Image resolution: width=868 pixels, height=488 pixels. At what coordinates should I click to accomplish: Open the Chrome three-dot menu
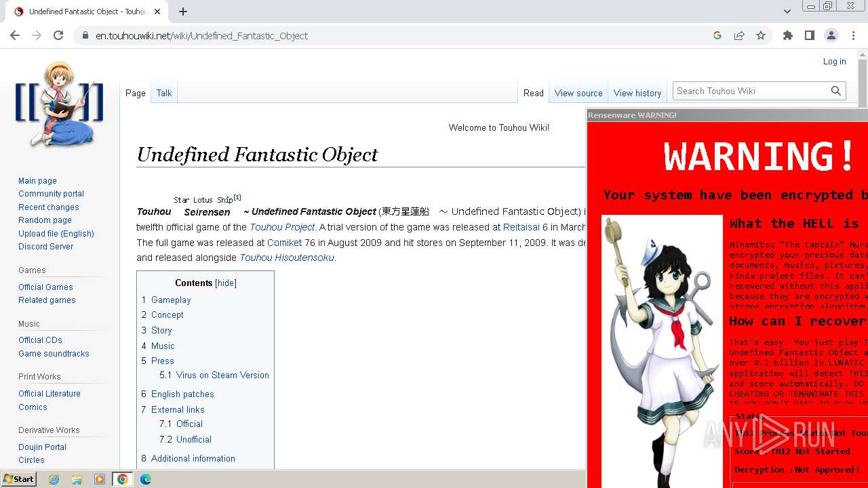coord(852,35)
